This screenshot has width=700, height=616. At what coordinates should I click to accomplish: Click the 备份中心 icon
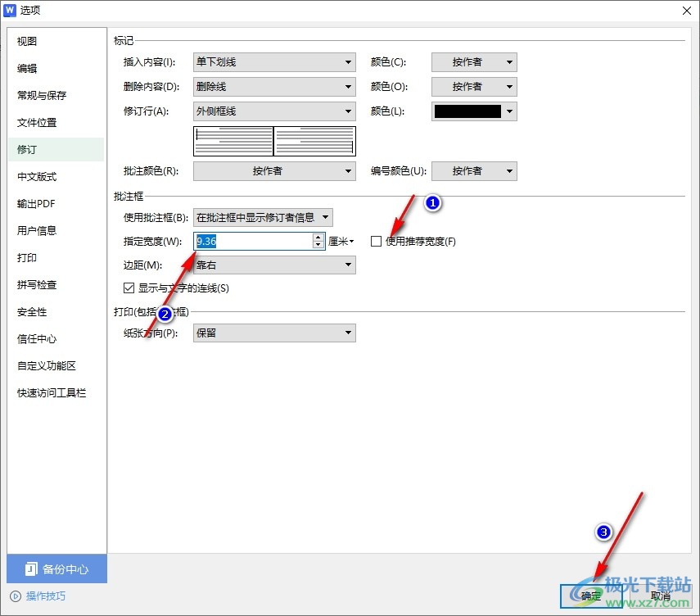[x=31, y=568]
